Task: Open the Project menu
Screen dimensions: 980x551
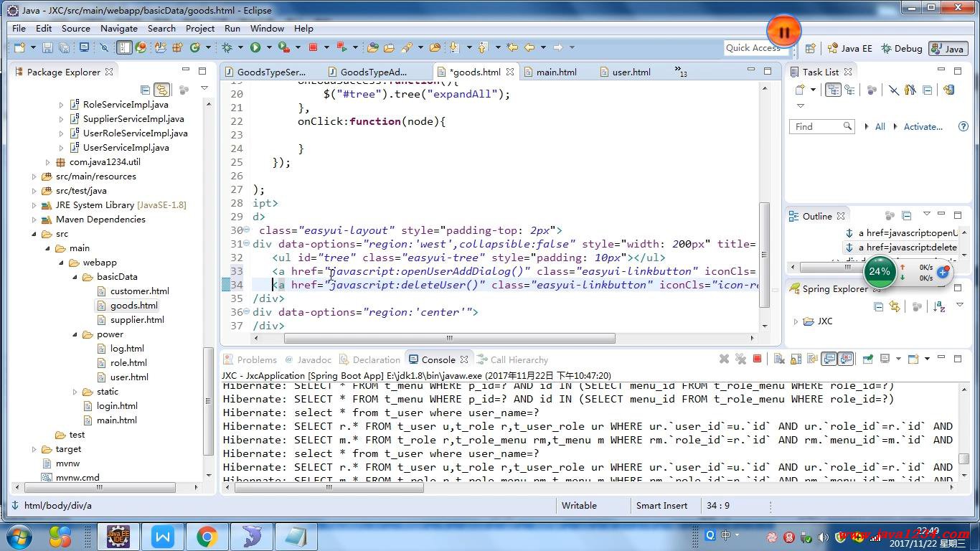Action: click(200, 28)
